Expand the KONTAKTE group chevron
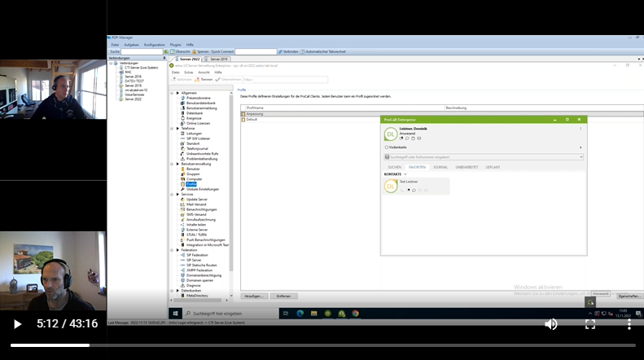 (x=406, y=174)
